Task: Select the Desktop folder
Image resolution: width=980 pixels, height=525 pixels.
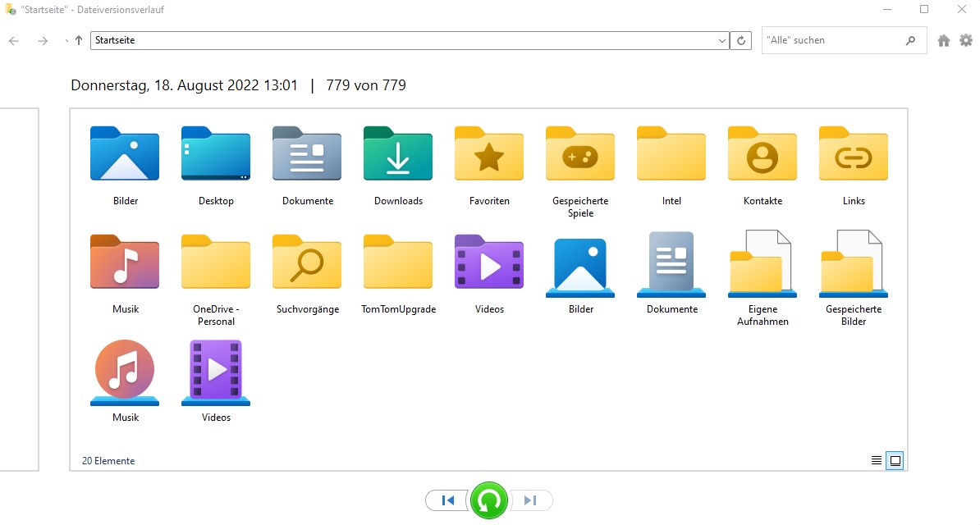Action: coord(216,166)
